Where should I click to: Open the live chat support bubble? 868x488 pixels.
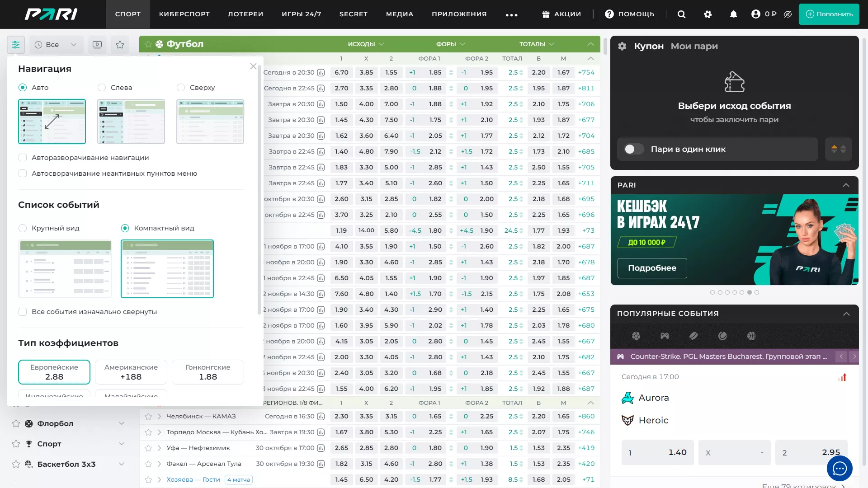tap(840, 469)
